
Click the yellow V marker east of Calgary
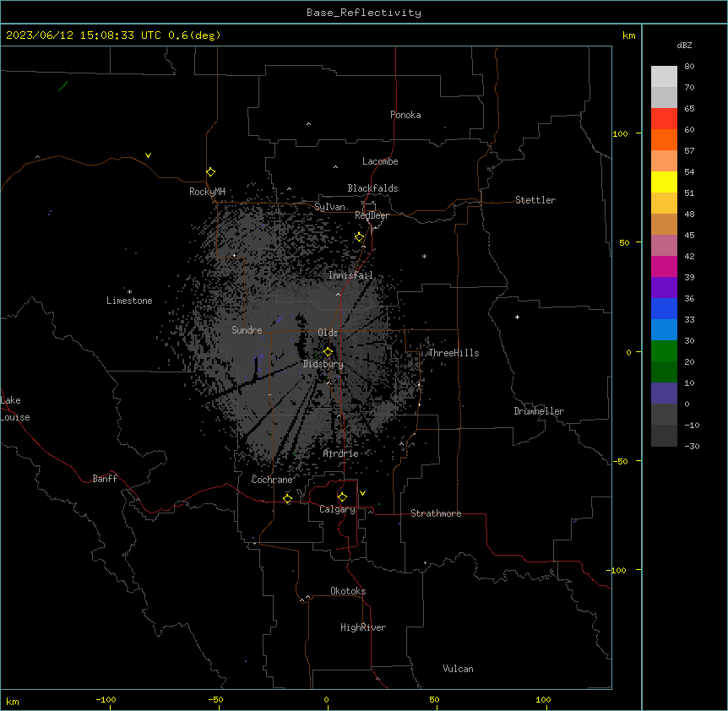click(x=362, y=493)
